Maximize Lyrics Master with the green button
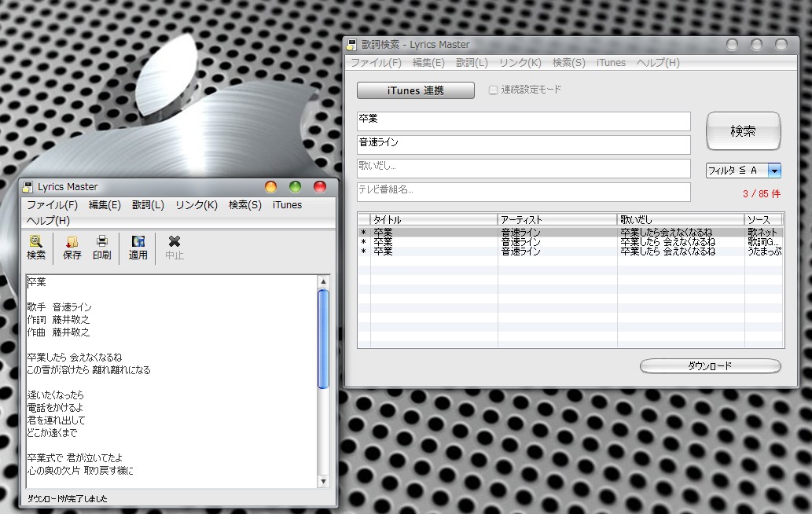812x514 pixels. coord(296,187)
